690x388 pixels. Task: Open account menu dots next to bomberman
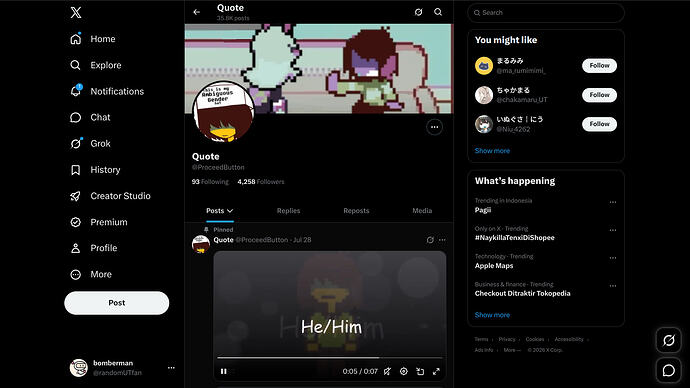[171, 368]
